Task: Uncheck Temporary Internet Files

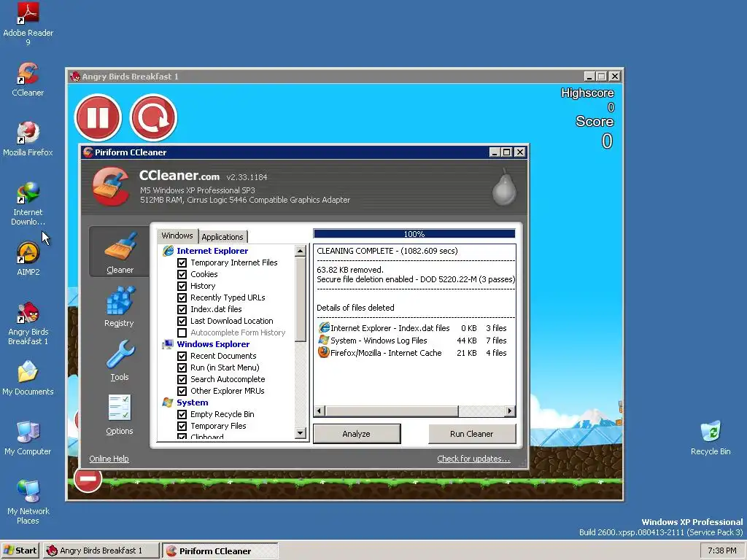Action: click(182, 262)
